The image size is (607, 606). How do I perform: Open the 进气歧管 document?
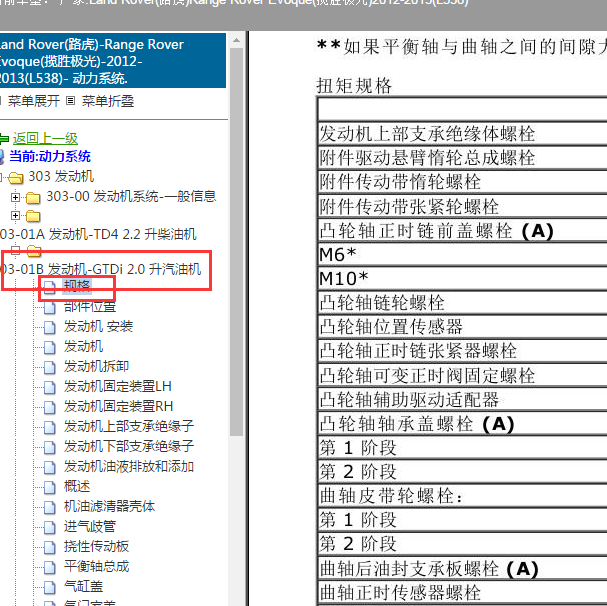click(90, 527)
